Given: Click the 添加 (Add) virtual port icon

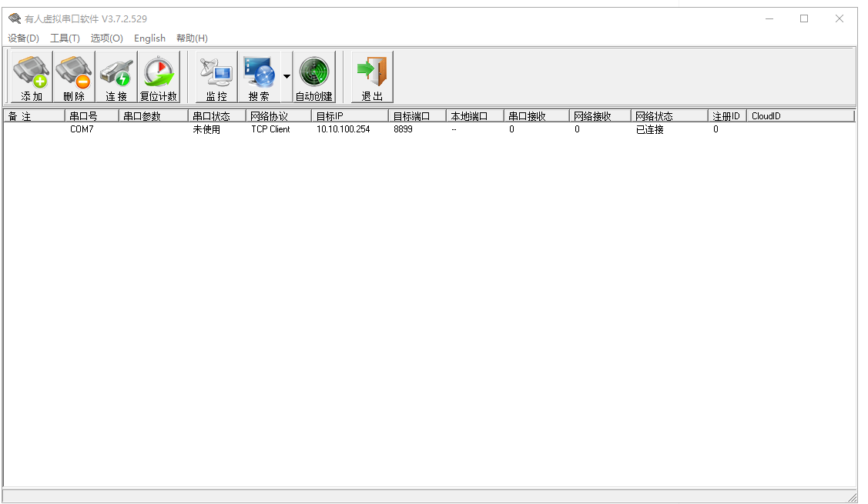Looking at the screenshot, I should tap(32, 77).
